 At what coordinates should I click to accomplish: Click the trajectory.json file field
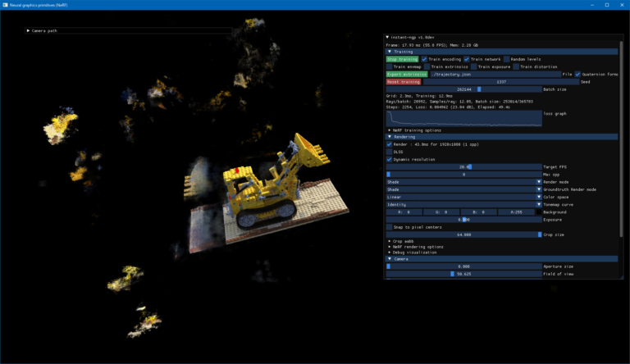pyautogui.click(x=495, y=75)
